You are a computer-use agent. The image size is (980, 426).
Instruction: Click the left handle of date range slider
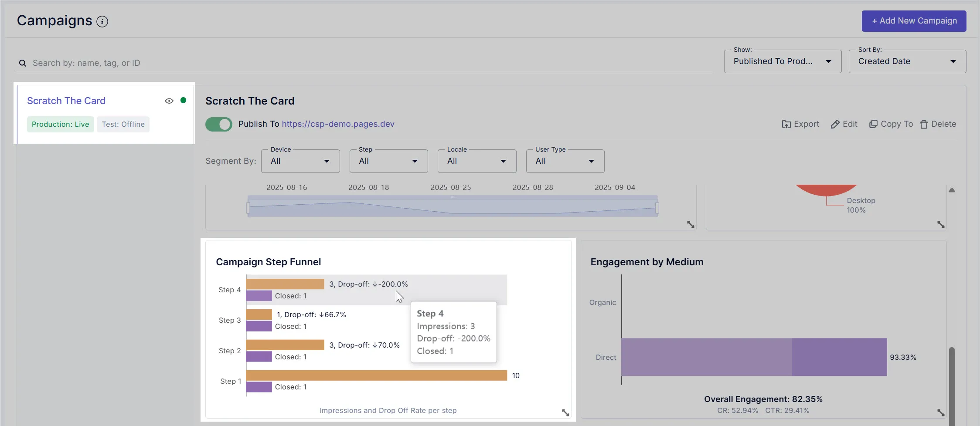(248, 208)
